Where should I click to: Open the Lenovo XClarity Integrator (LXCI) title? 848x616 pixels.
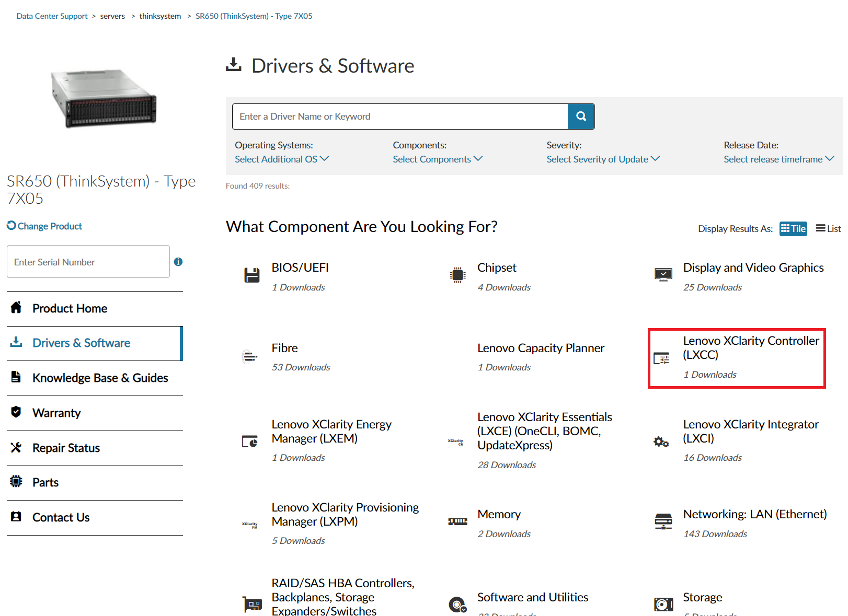(x=751, y=432)
